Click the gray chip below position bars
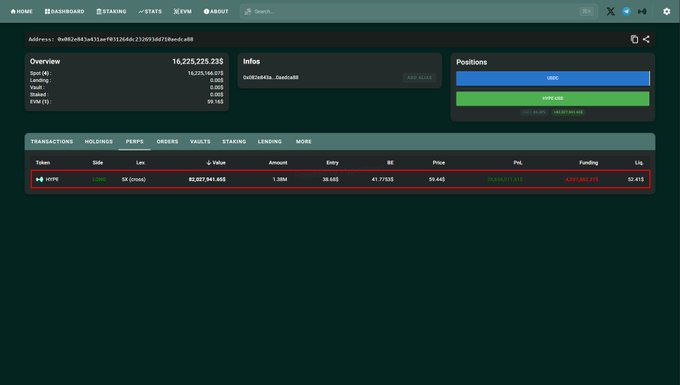 534,112
